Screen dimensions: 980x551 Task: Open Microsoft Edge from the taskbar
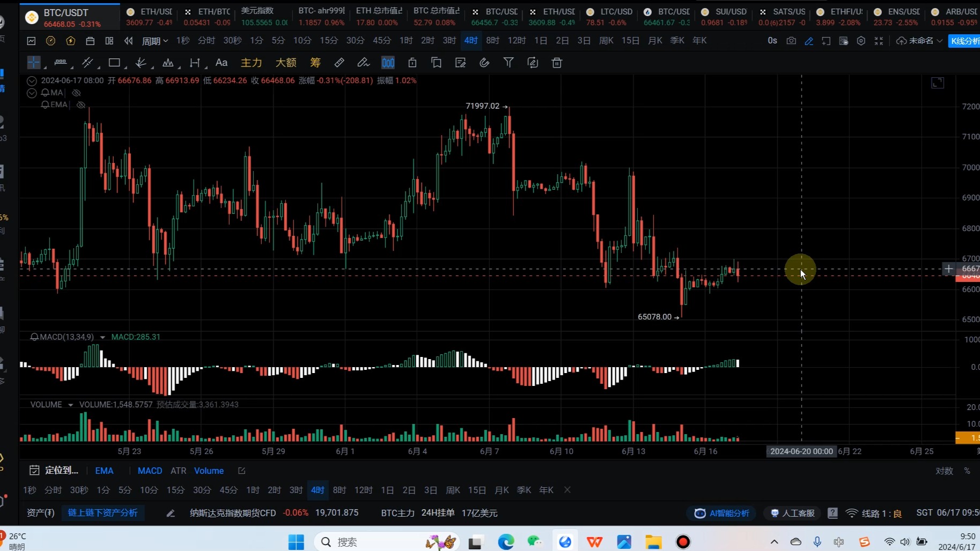tap(505, 542)
